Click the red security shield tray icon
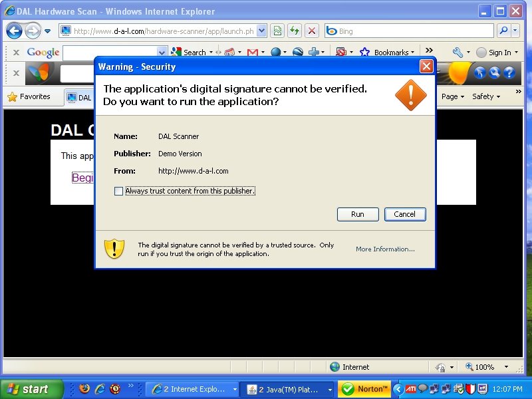 [x=470, y=389]
